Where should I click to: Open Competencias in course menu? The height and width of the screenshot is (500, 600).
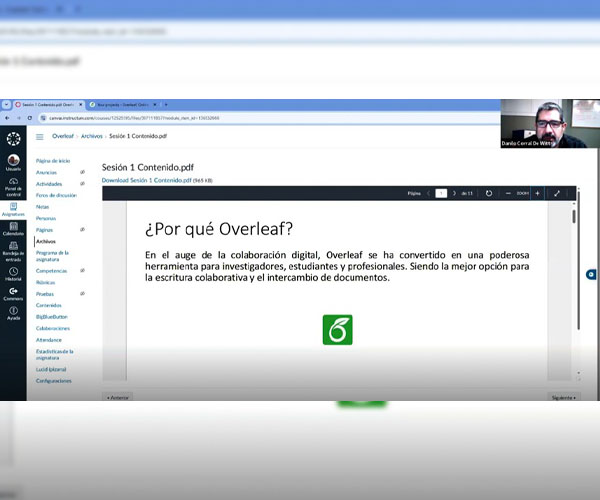(x=51, y=271)
